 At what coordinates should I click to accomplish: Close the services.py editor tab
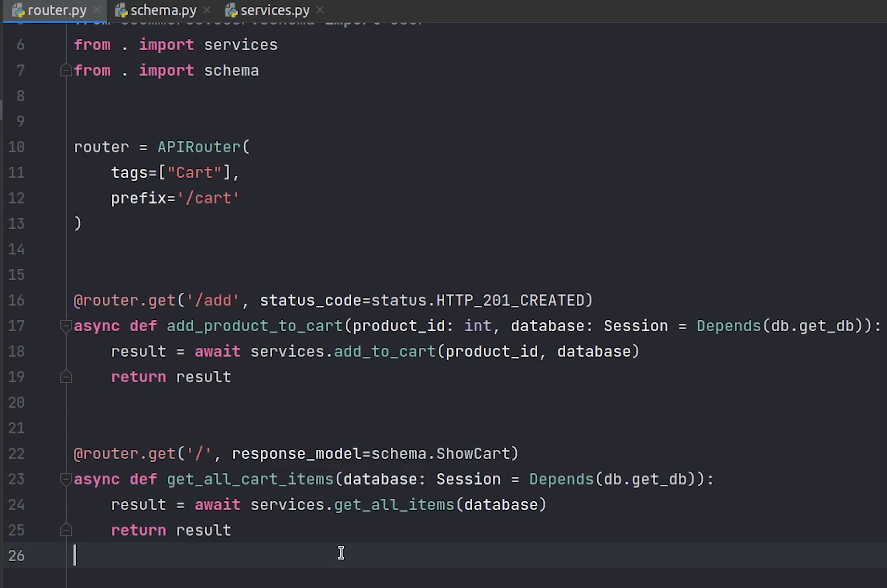320,10
